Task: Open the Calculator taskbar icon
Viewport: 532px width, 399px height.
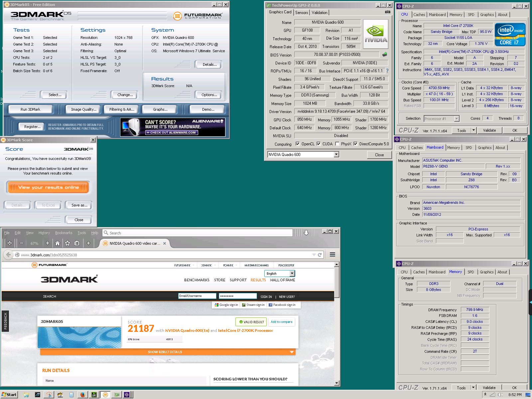Action: tap(71, 395)
